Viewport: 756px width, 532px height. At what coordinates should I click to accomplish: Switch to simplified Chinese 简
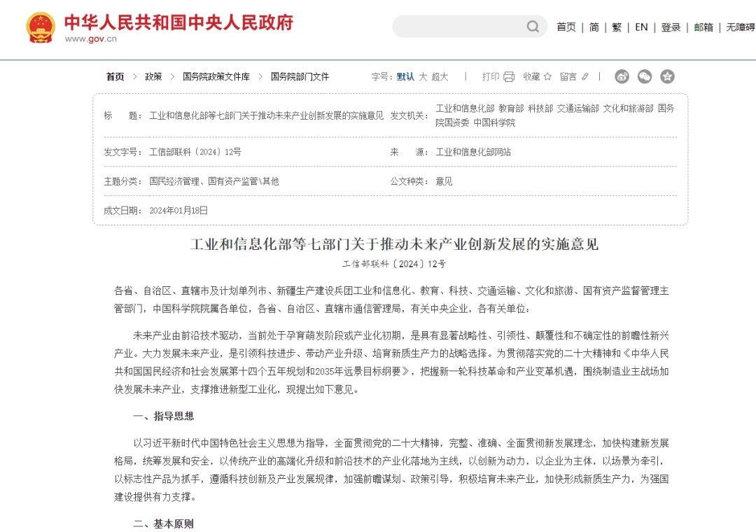594,27
